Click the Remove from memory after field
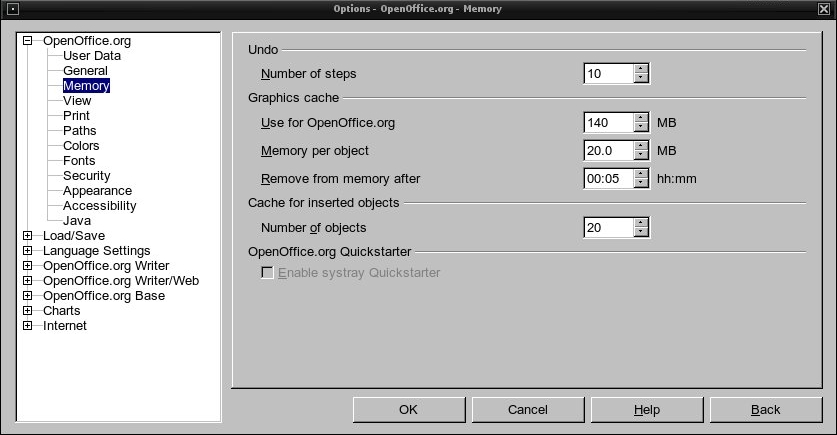Image resolution: width=837 pixels, height=435 pixels. tap(609, 178)
